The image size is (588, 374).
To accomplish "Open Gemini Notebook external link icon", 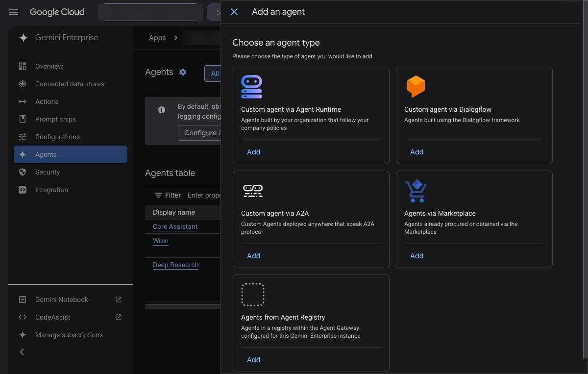I will (118, 299).
